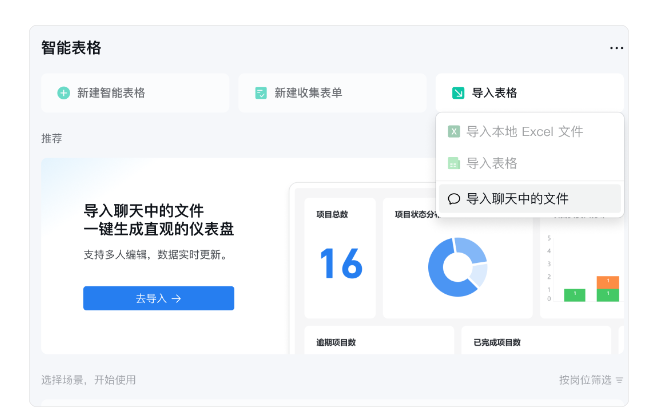Click the 新建智能表格 button label

(111, 93)
